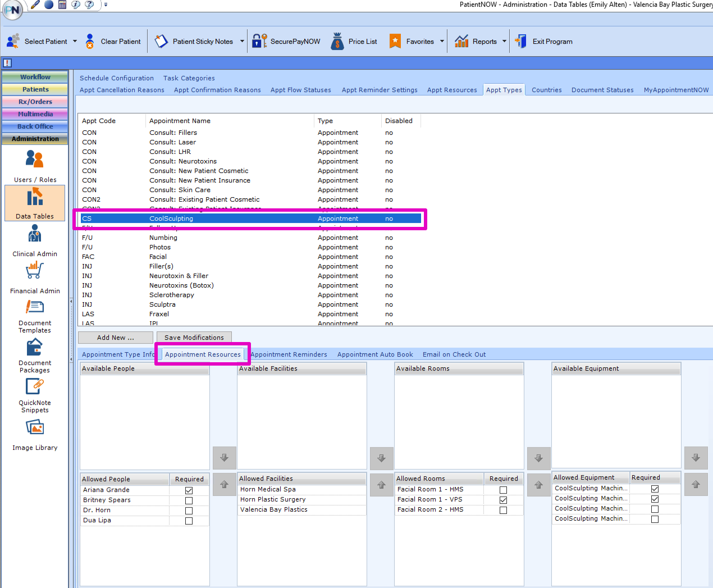Sort by Appt Code column header
The height and width of the screenshot is (588, 713).
(x=112, y=121)
